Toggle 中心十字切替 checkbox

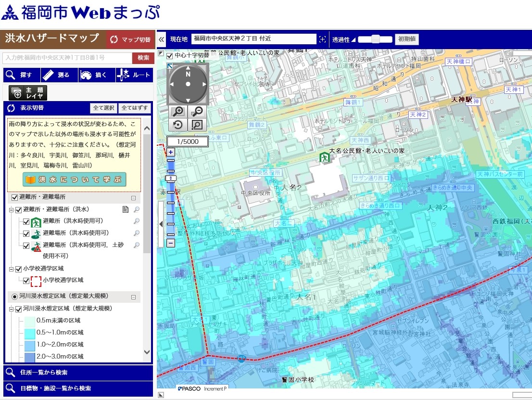(170, 55)
